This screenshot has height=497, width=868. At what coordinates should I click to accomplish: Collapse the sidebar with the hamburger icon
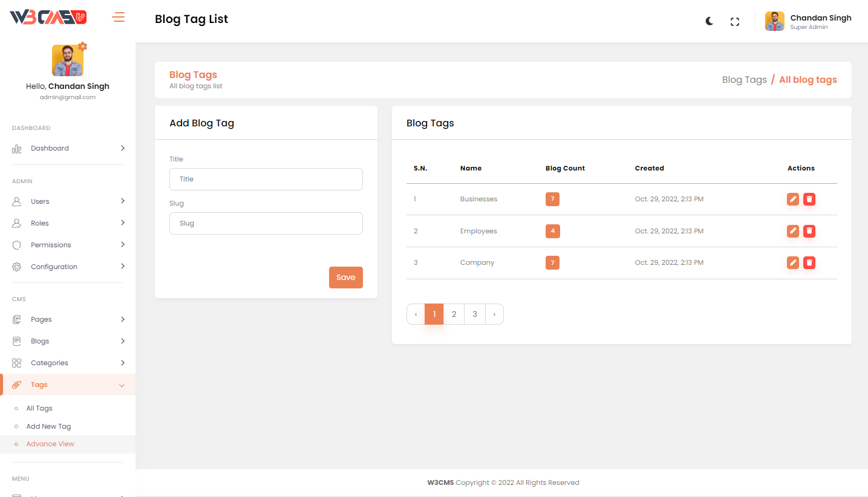tap(119, 17)
